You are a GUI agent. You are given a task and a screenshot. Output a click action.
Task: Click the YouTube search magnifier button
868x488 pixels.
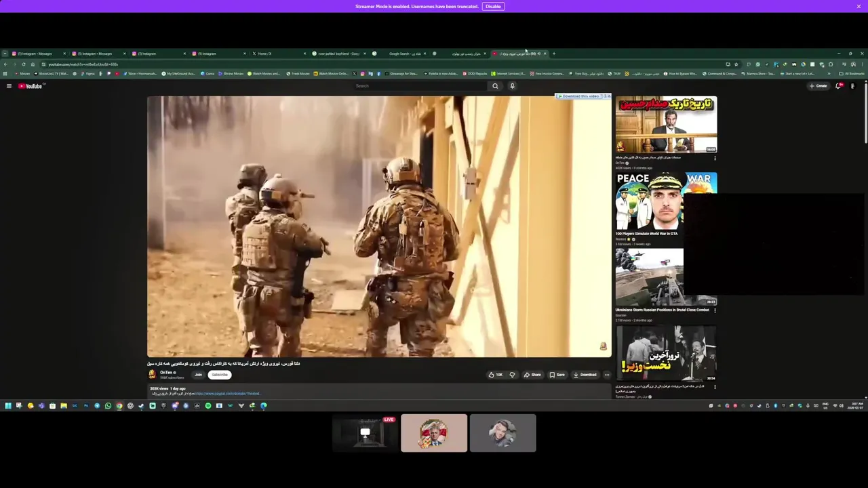point(495,86)
